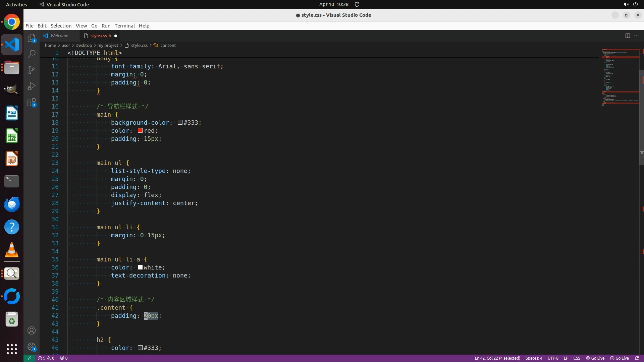Image resolution: width=644 pixels, height=362 pixels.
Task: Open the Manage gear icon
Action: click(32, 347)
